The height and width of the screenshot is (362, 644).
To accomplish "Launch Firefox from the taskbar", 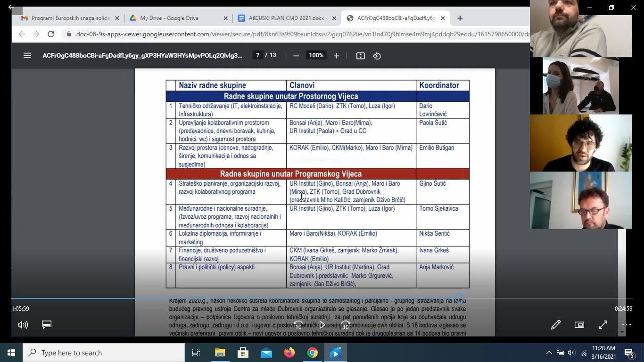I will 289,353.
